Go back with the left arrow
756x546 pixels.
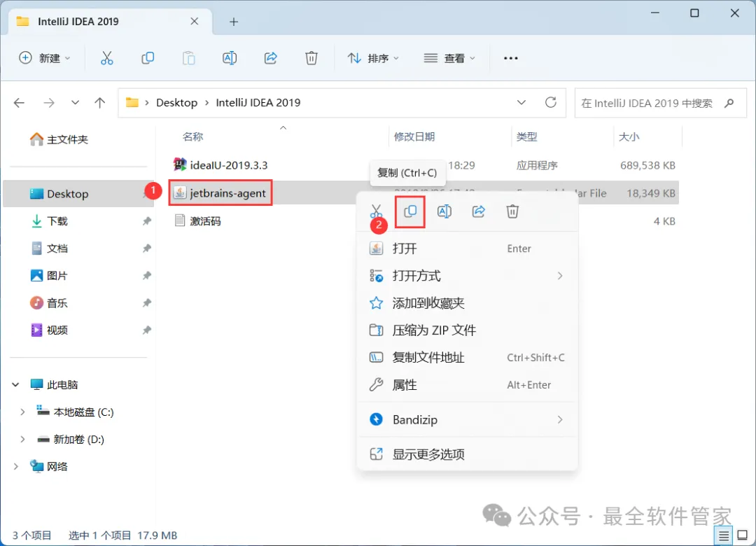pyautogui.click(x=20, y=103)
